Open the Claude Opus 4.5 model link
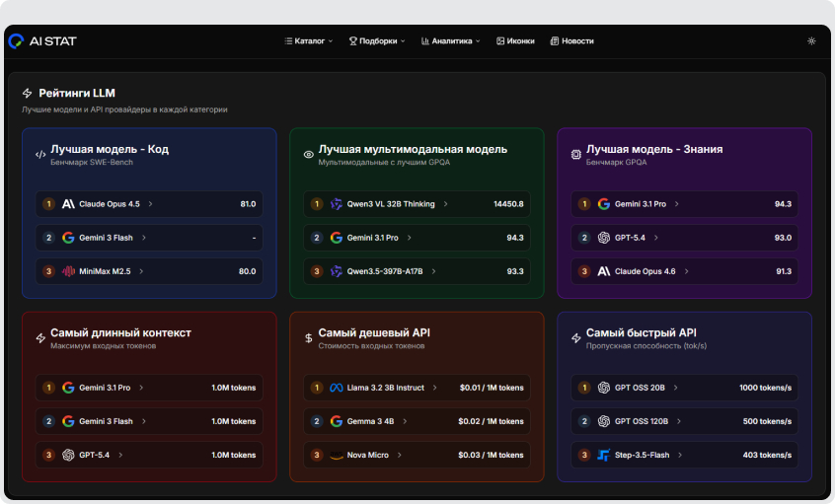835x504 pixels. [110, 204]
